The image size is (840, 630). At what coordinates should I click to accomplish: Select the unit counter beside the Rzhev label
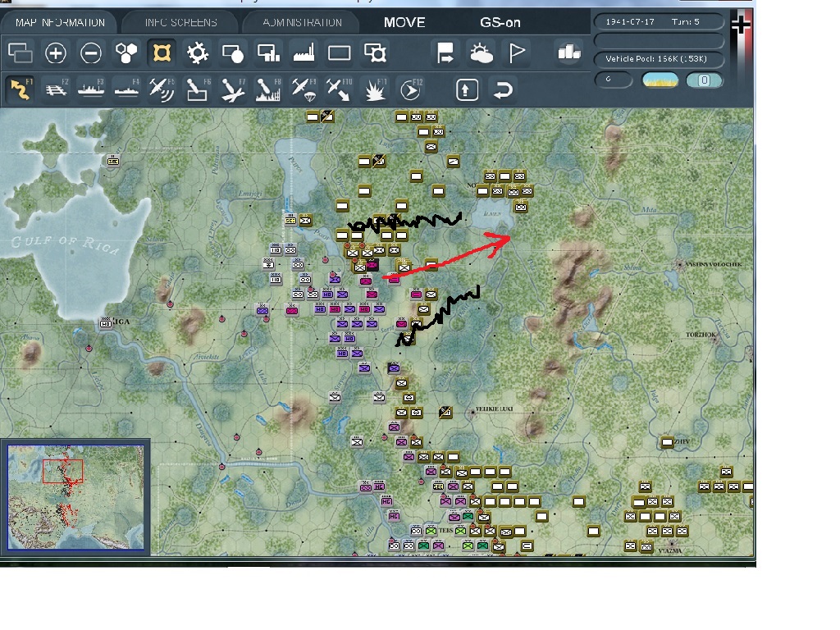(667, 442)
